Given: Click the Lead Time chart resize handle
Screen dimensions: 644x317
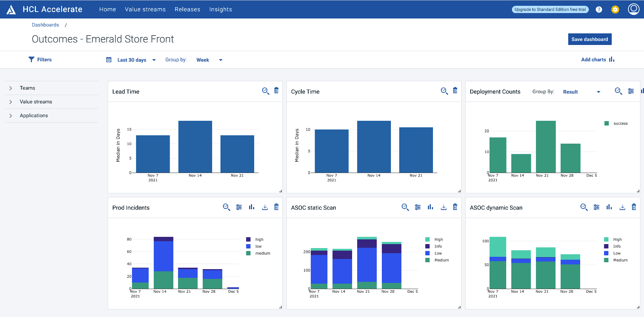Looking at the screenshot, I should click(x=280, y=191).
